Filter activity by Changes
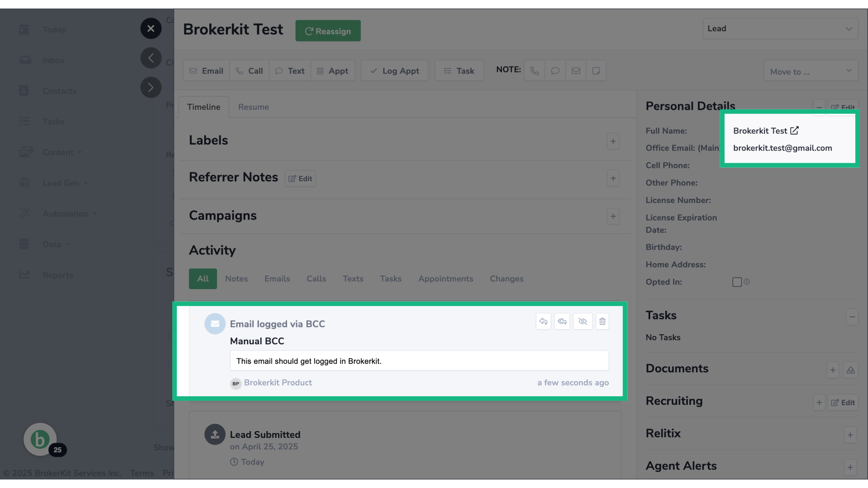 coord(507,279)
